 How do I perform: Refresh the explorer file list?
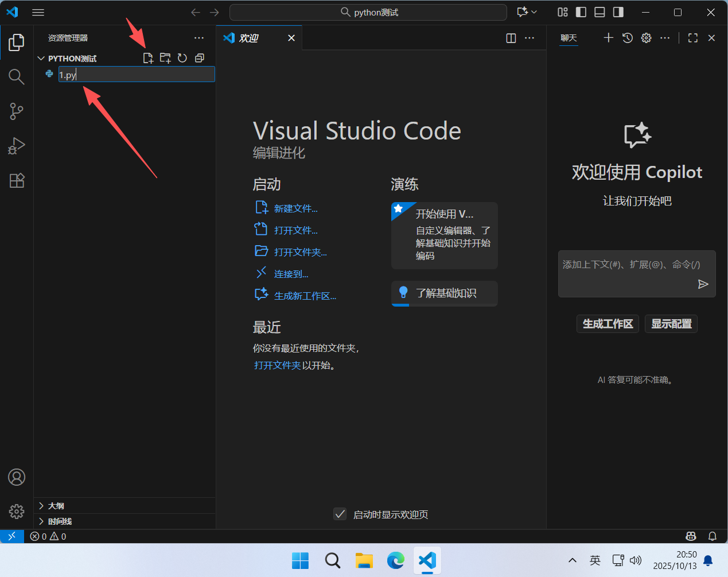click(182, 58)
